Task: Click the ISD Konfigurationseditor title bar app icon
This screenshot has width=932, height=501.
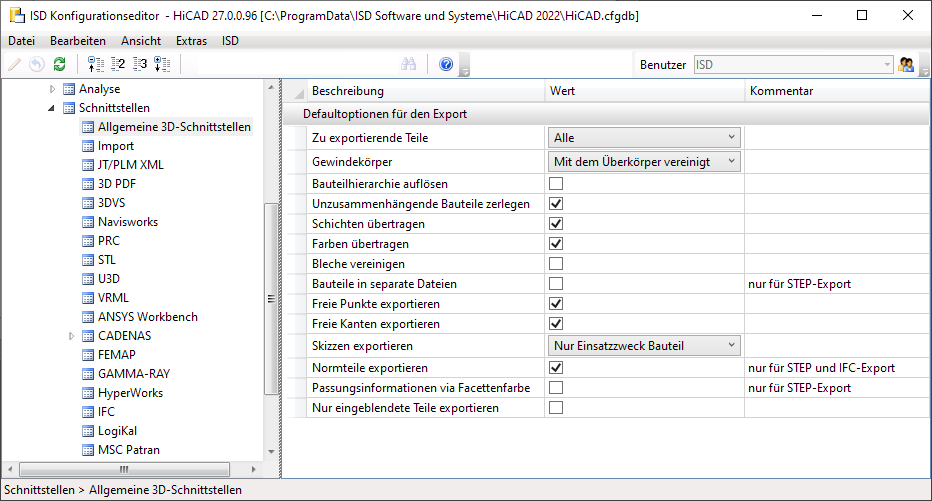Action: (x=17, y=15)
